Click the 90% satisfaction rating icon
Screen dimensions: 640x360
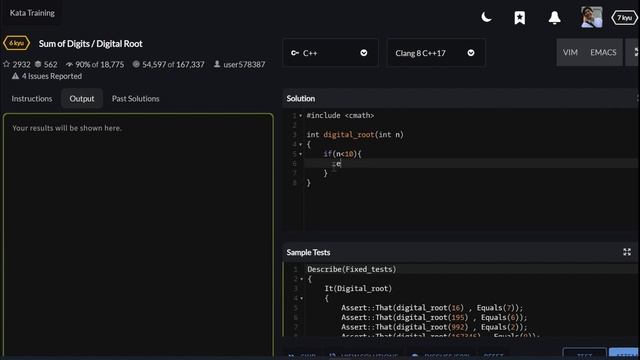[x=69, y=64]
